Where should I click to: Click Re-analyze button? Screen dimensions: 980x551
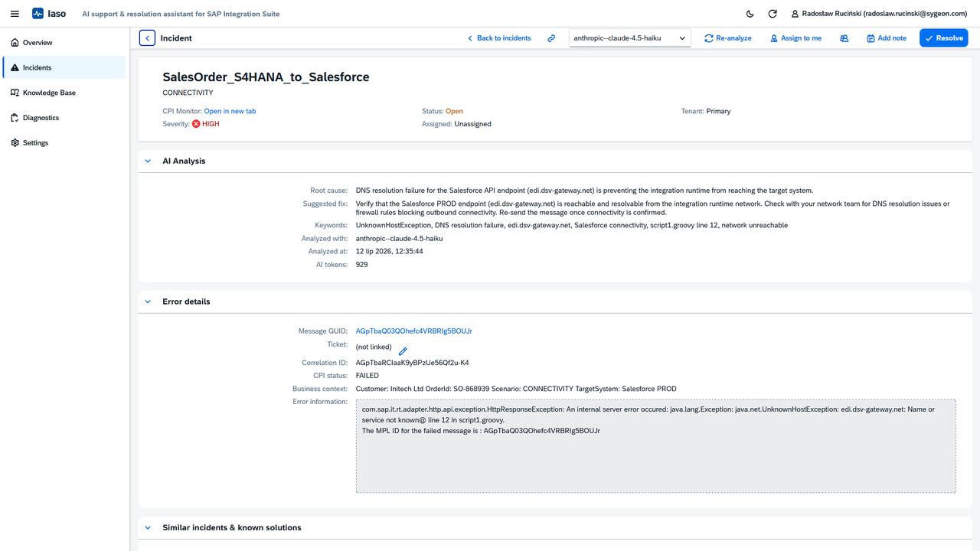pyautogui.click(x=728, y=38)
